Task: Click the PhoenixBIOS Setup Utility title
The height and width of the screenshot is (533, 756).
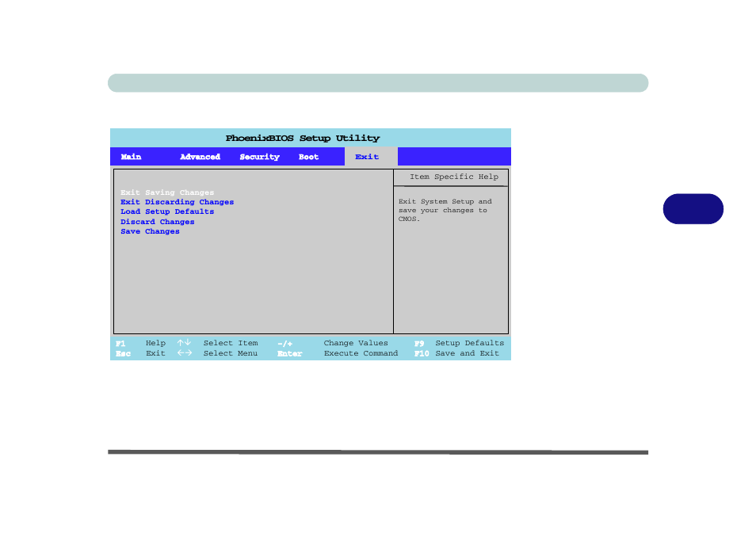Action: pos(303,139)
